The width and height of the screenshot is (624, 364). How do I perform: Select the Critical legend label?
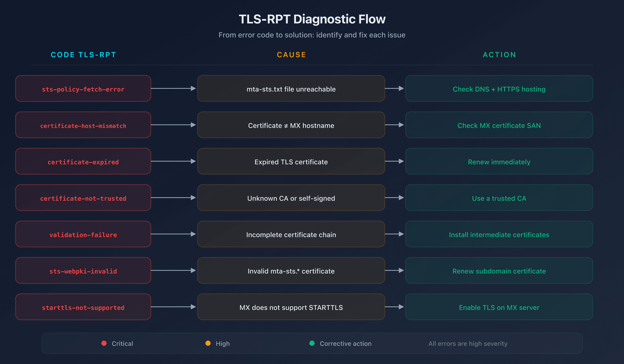122,343
